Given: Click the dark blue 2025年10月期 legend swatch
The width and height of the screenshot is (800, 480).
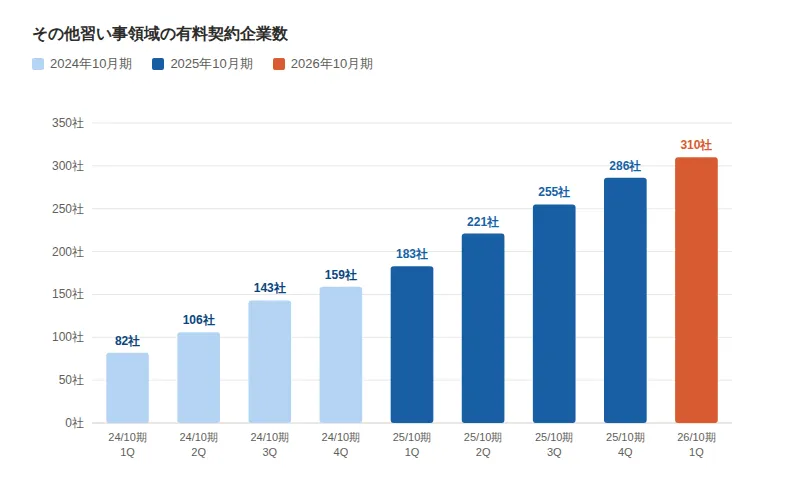Looking at the screenshot, I should tap(159, 64).
